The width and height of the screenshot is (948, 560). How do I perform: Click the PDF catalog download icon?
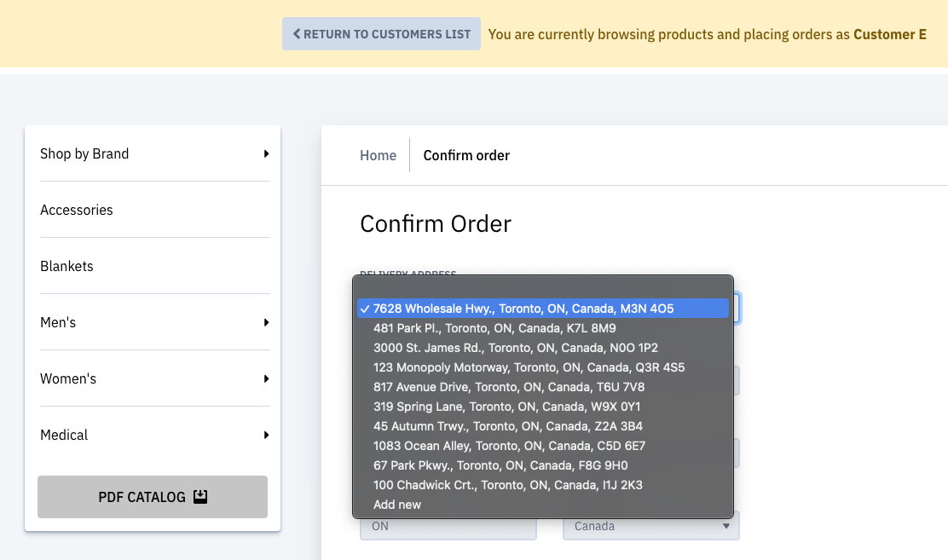point(200,497)
